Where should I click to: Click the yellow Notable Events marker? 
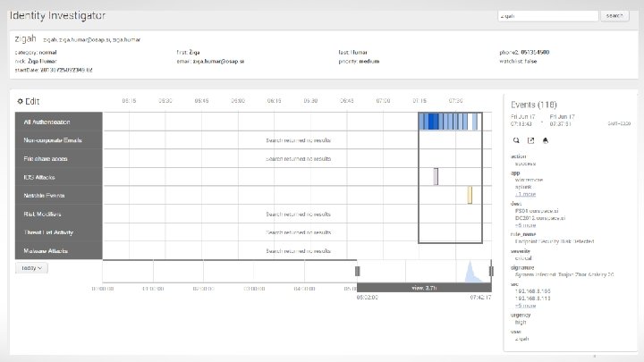pos(470,195)
